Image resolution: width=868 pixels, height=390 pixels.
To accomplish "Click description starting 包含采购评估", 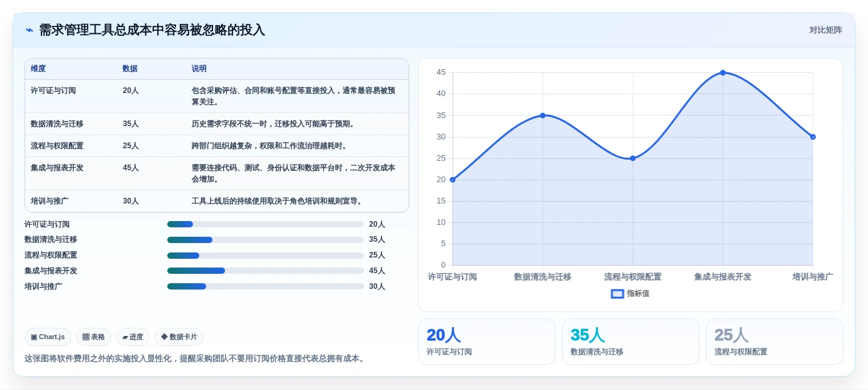I will coord(294,96).
